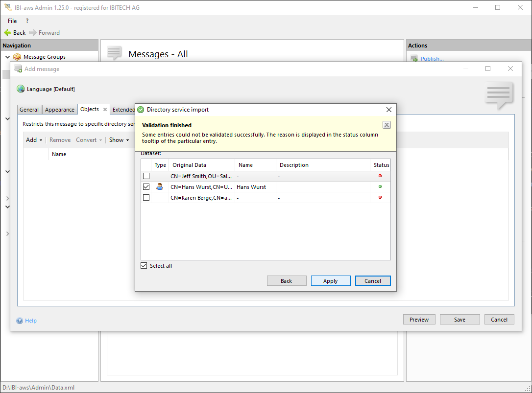Click the green Back arrow icon

[x=8, y=33]
